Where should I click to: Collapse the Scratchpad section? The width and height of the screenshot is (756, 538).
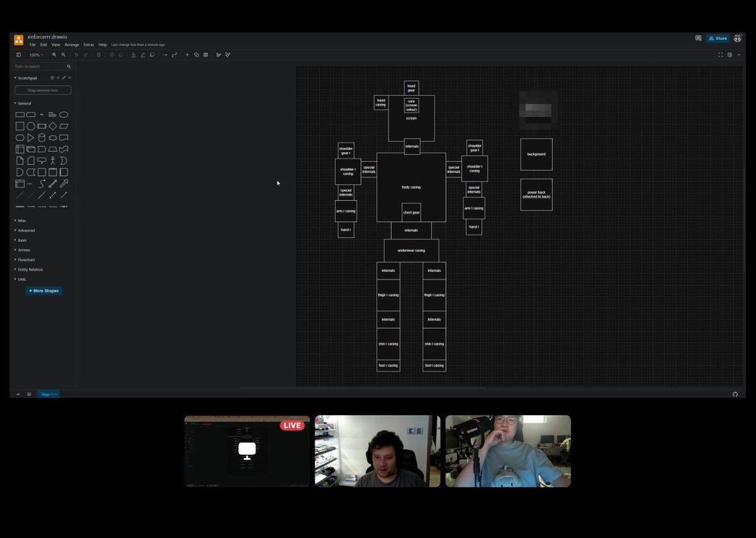pos(26,77)
